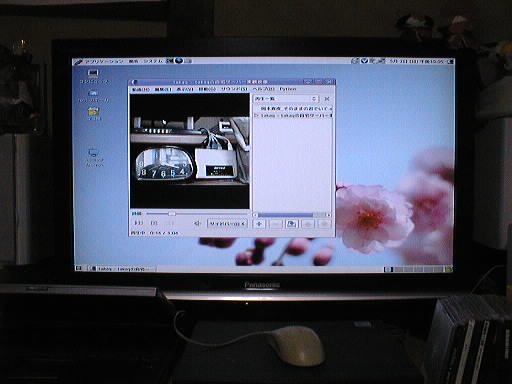Click the remove (−) button under the playlist

(x=275, y=224)
